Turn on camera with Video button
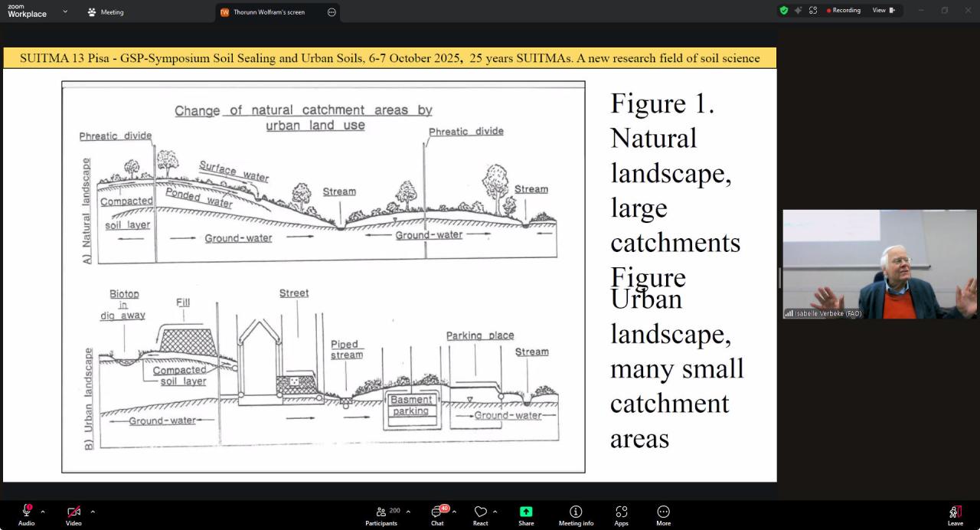 [x=73, y=515]
